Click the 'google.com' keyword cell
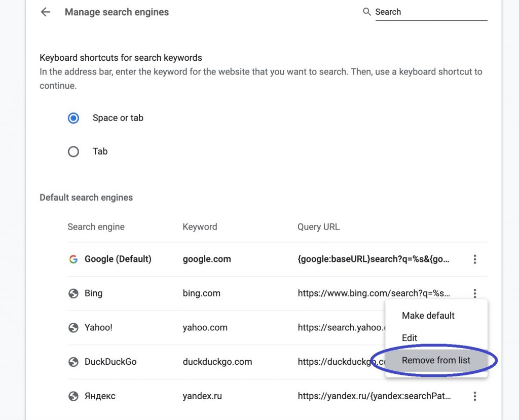 (207, 259)
